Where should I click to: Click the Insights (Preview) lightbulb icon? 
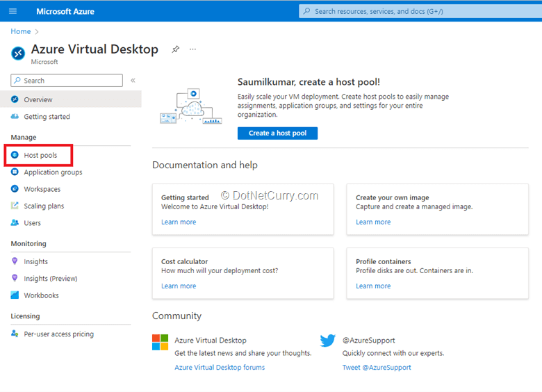[15, 278]
